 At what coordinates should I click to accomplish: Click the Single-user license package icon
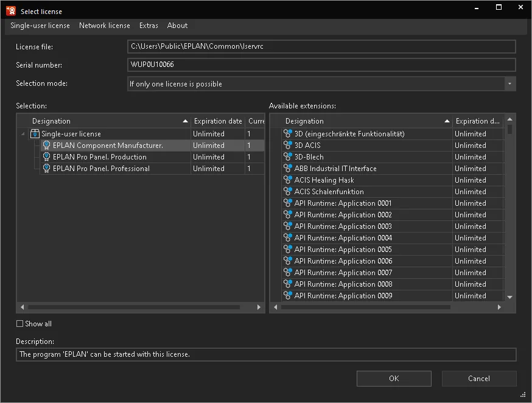coord(35,134)
